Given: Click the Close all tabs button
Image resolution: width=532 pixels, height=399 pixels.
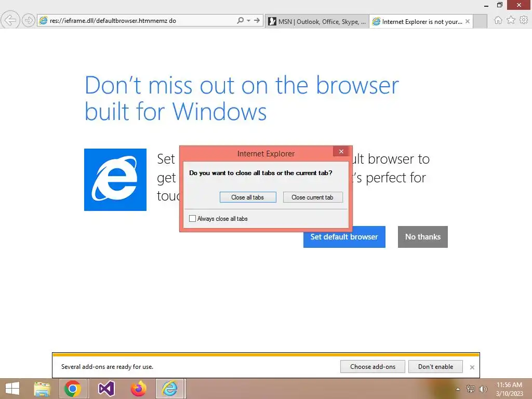Looking at the screenshot, I should pos(248,197).
